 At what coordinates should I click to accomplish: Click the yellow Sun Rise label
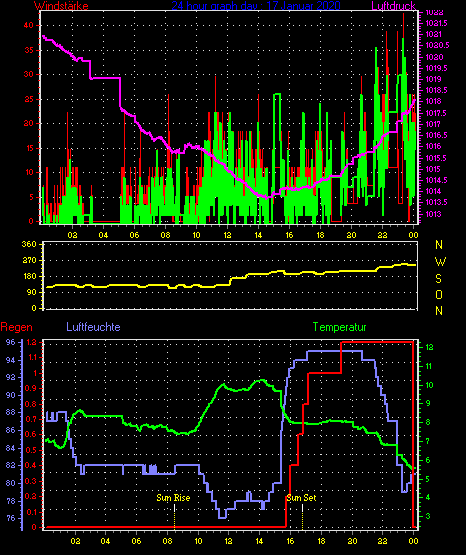pyautogui.click(x=173, y=498)
